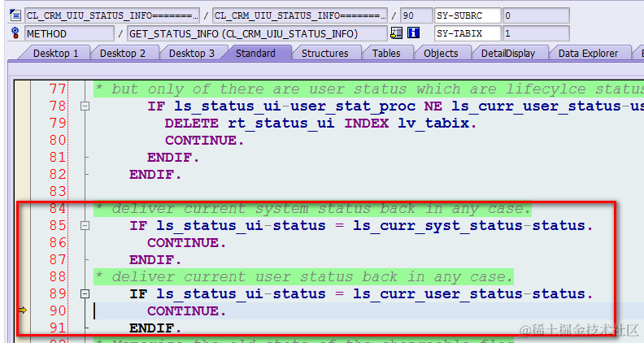This screenshot has width=644, height=343.
Task: Click line number 88 in the gutter
Action: coord(58,277)
